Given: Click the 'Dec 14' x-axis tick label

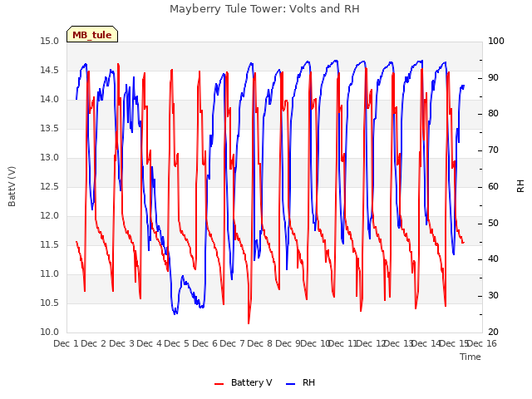Looking at the screenshot, I should click(426, 343).
